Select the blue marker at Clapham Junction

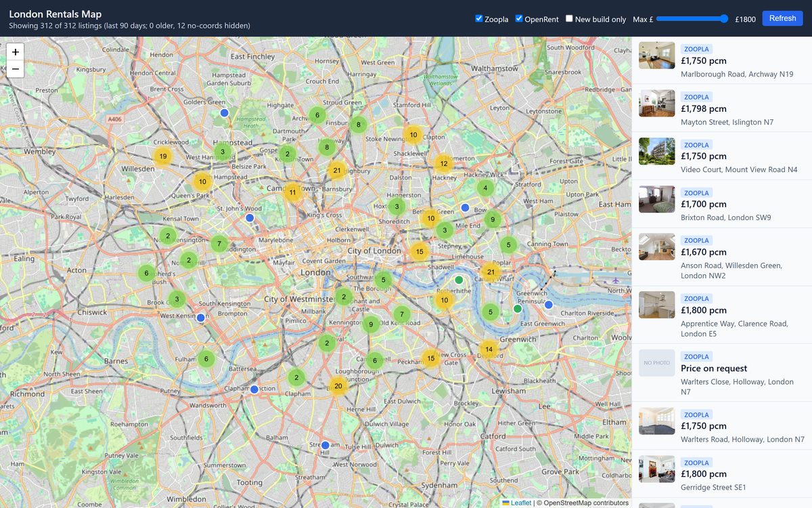254,389
